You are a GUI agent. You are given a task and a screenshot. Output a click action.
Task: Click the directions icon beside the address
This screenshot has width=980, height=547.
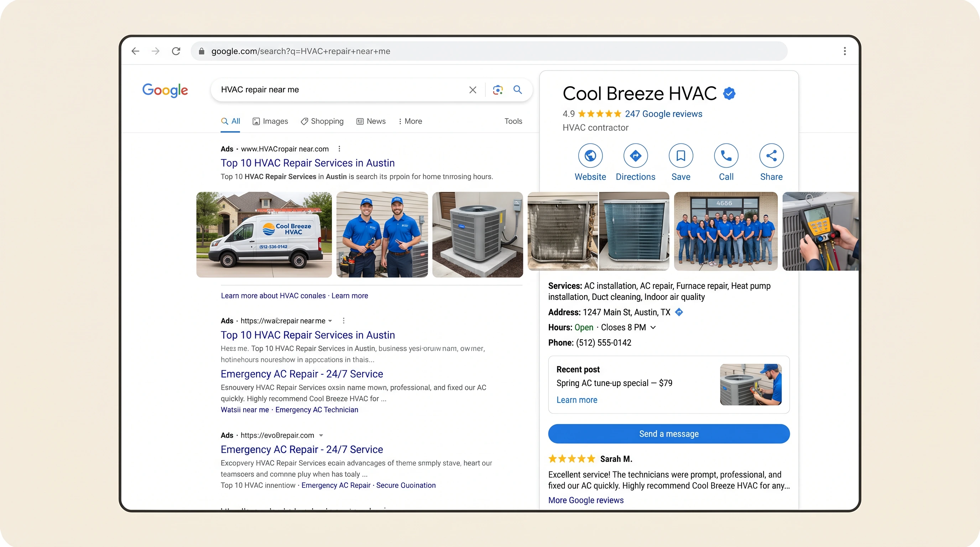pos(679,312)
